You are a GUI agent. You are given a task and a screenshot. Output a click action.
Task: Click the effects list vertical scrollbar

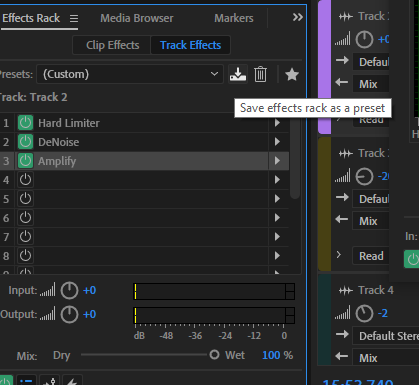[x=295, y=158]
